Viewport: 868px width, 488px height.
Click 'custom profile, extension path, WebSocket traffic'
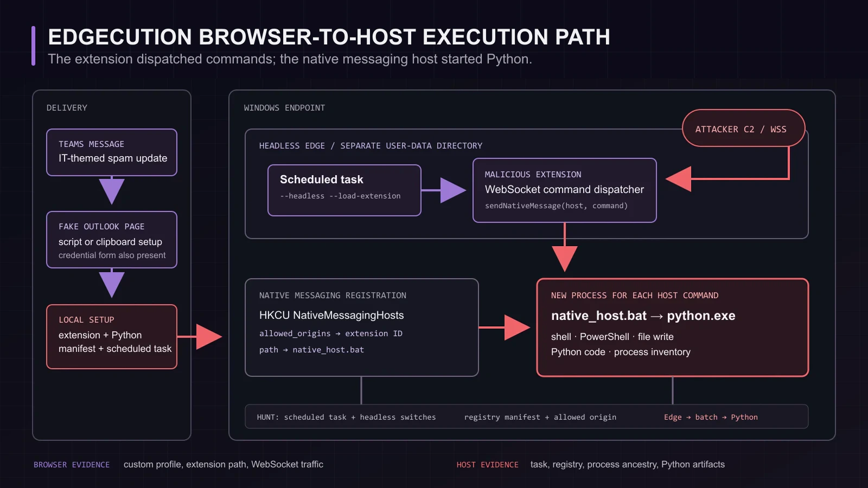pyautogui.click(x=224, y=464)
